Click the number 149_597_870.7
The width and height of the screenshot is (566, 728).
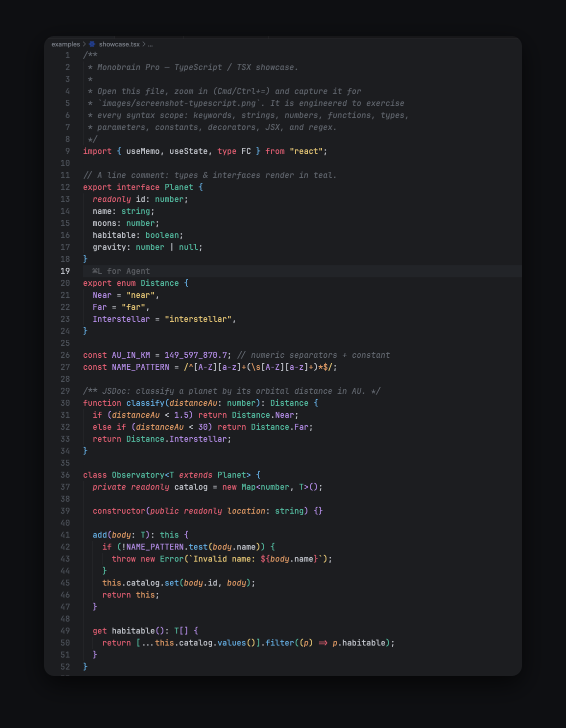(x=195, y=355)
